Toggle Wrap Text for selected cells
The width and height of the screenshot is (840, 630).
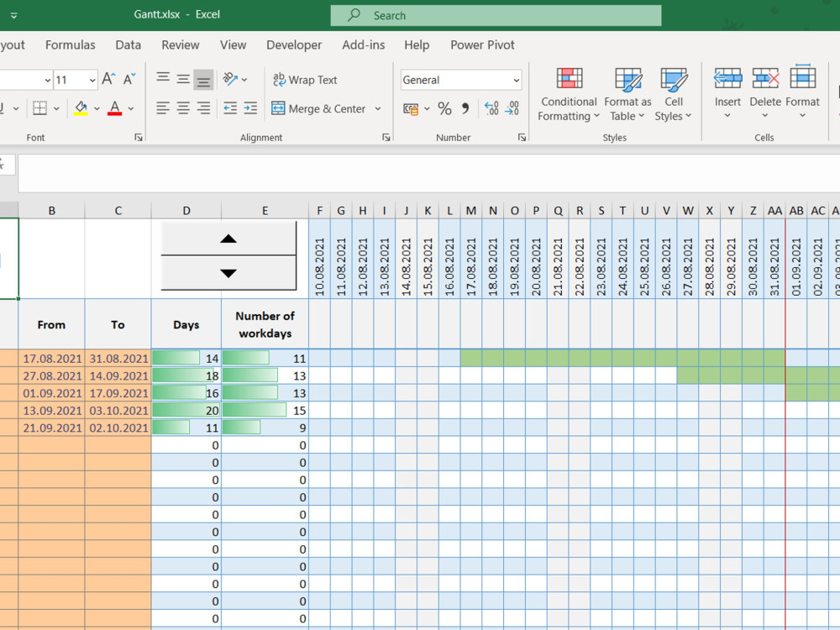305,80
